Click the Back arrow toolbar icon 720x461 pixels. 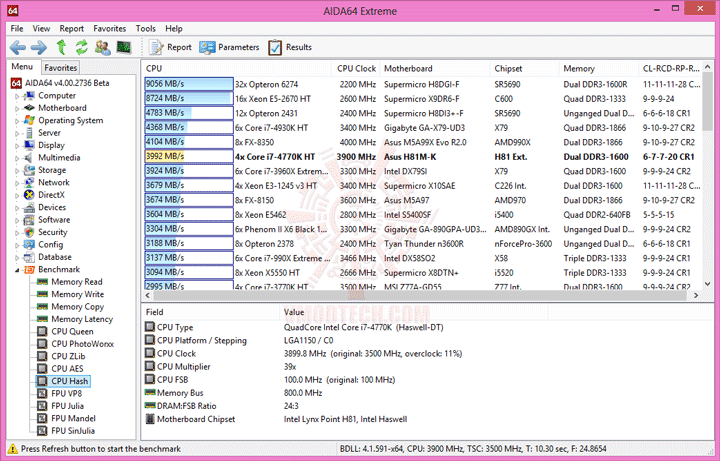[17, 47]
